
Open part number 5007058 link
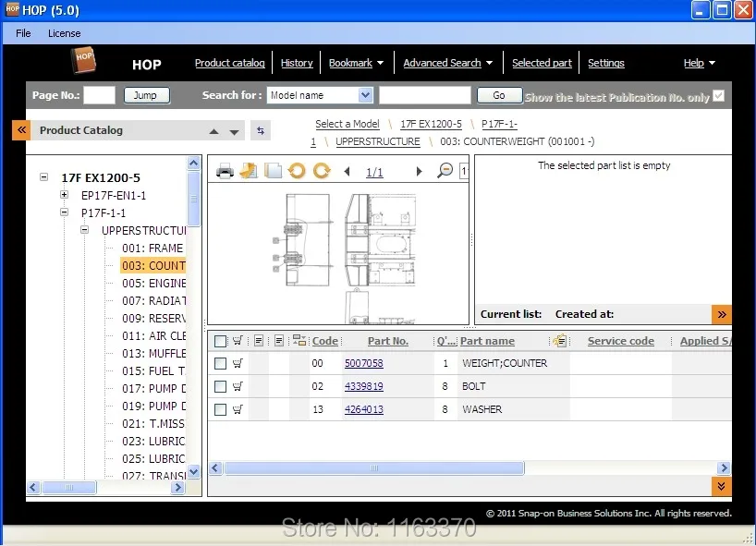coord(363,363)
